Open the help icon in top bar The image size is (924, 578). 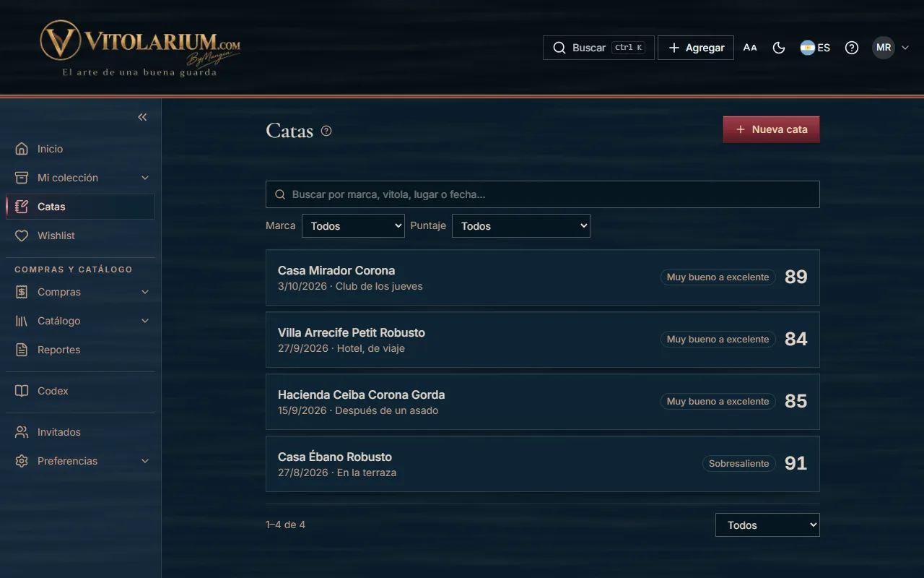coord(852,48)
